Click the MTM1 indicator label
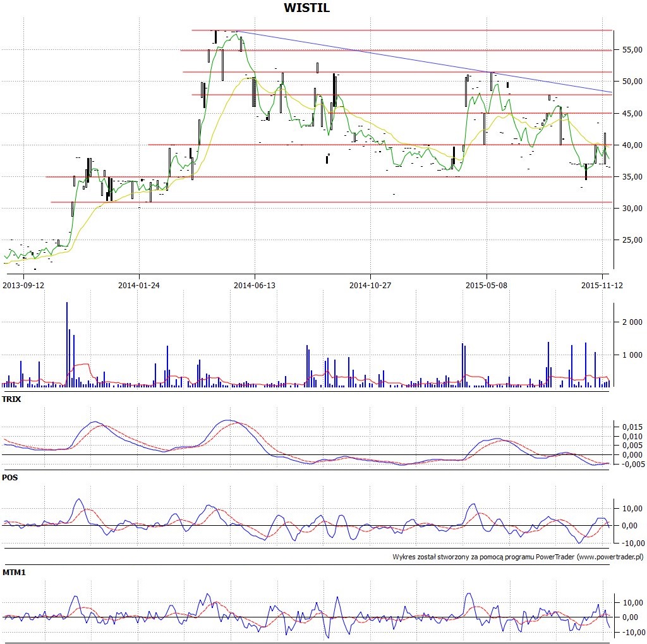Viewport: 647px width, 644px height. (14, 572)
